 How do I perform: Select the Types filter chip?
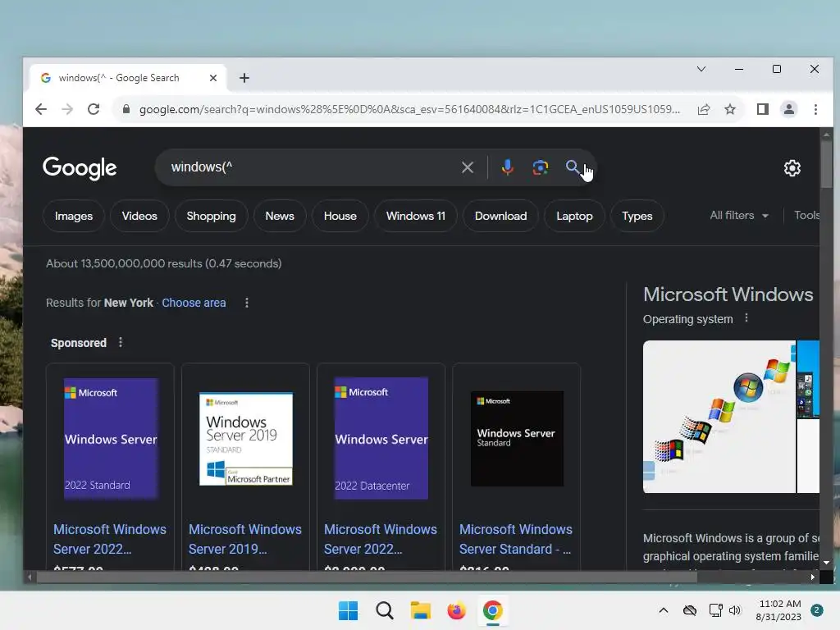(637, 217)
